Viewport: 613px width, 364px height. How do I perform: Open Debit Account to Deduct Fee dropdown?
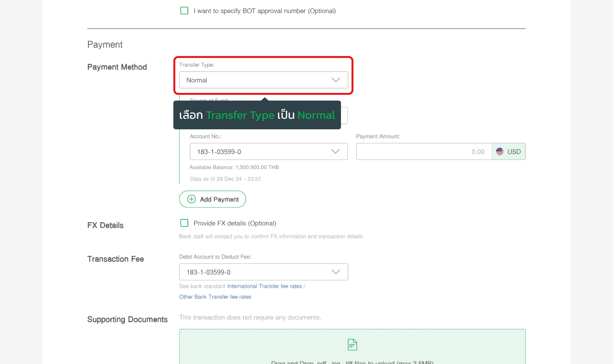point(263,272)
